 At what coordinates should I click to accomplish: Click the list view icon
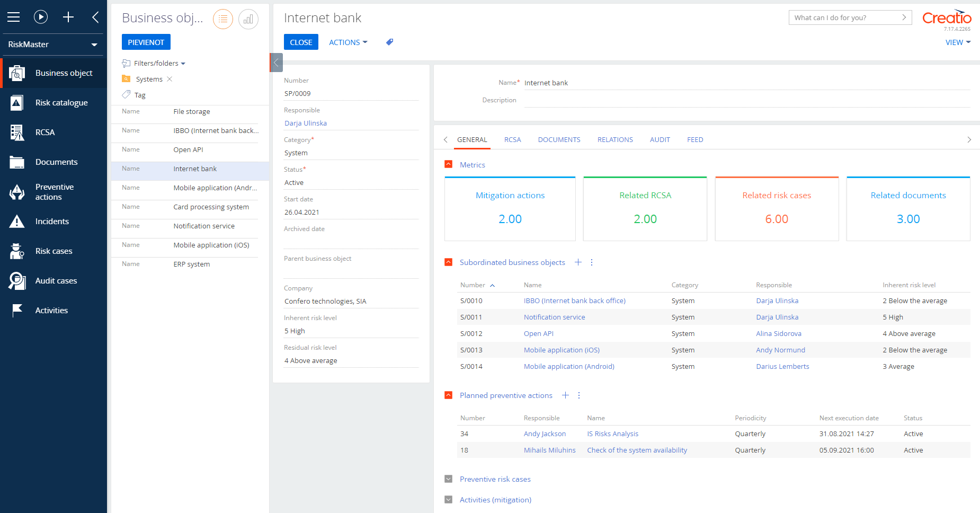pyautogui.click(x=223, y=19)
